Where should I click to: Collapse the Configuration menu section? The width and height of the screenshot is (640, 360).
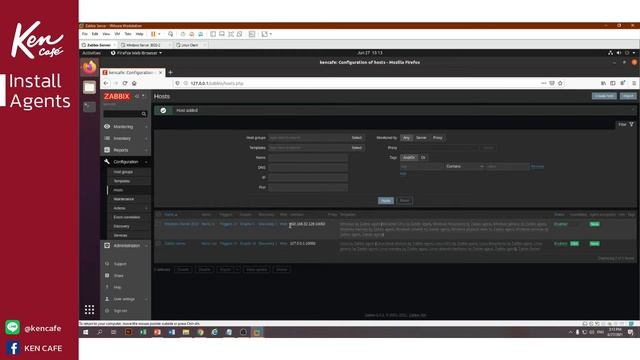click(x=126, y=162)
